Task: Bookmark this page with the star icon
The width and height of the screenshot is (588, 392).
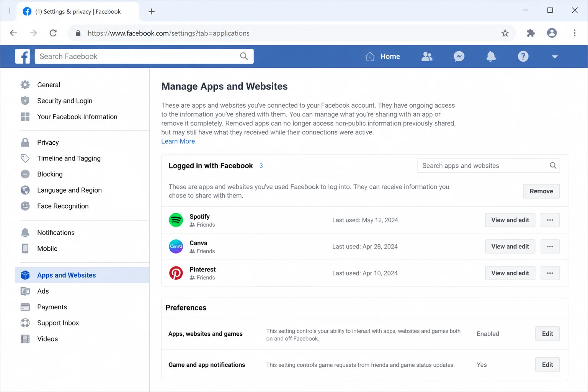Action: pos(505,33)
